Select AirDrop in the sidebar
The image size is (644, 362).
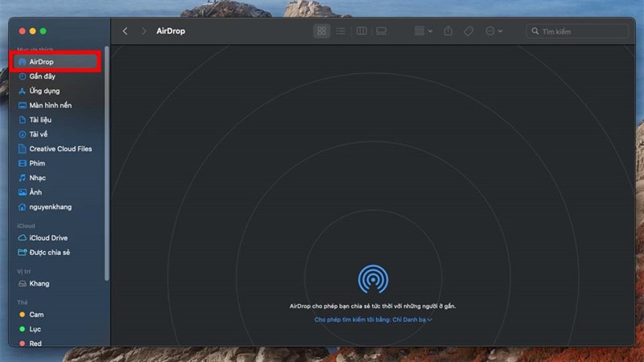pyautogui.click(x=56, y=62)
